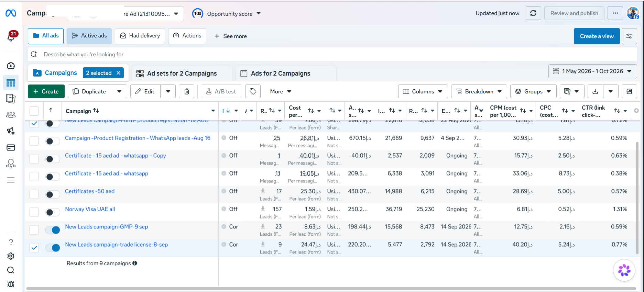644x292 pixels.
Task: Sort by the Campaign column header
Action: [x=82, y=111]
